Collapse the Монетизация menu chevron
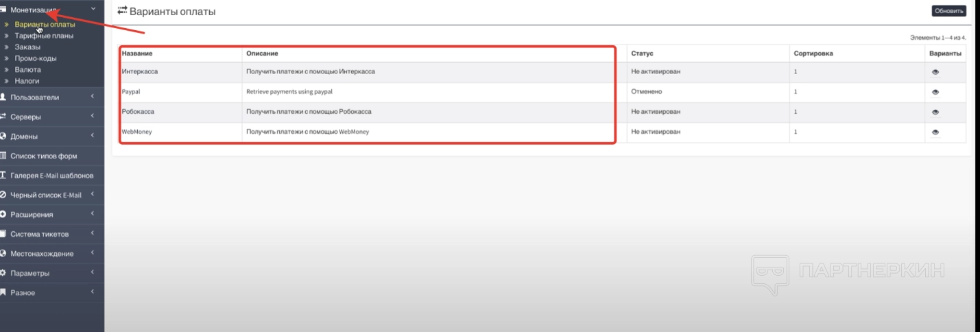The height and width of the screenshot is (332, 980). 93,8
